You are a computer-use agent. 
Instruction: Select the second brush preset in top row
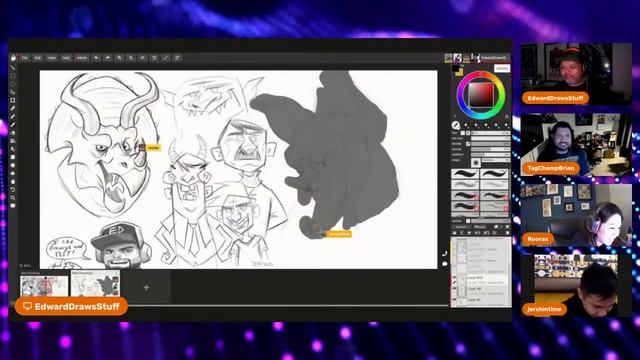[x=495, y=174]
